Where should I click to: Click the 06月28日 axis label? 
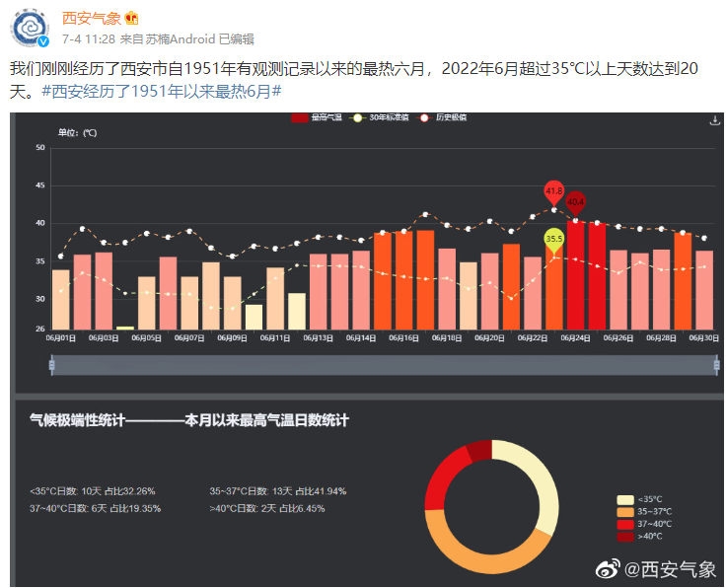(661, 338)
